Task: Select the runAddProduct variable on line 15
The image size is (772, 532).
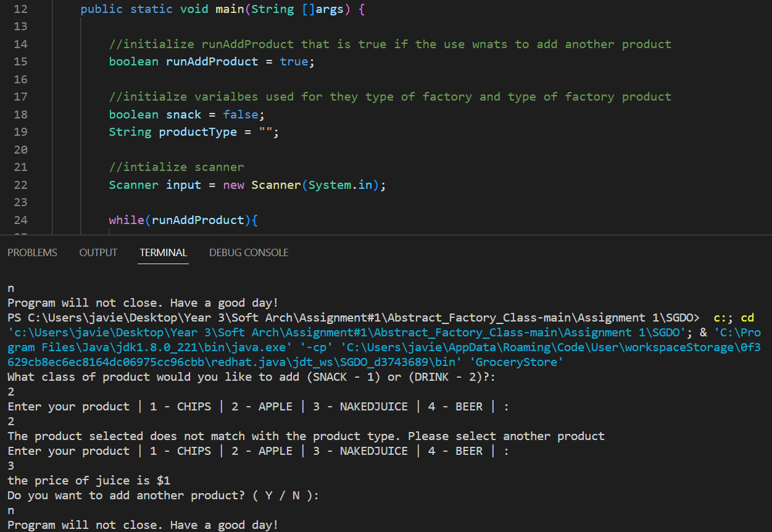Action: point(210,62)
